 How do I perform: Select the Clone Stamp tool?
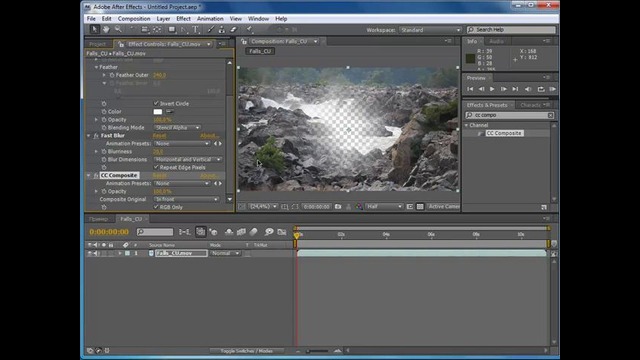click(222, 29)
